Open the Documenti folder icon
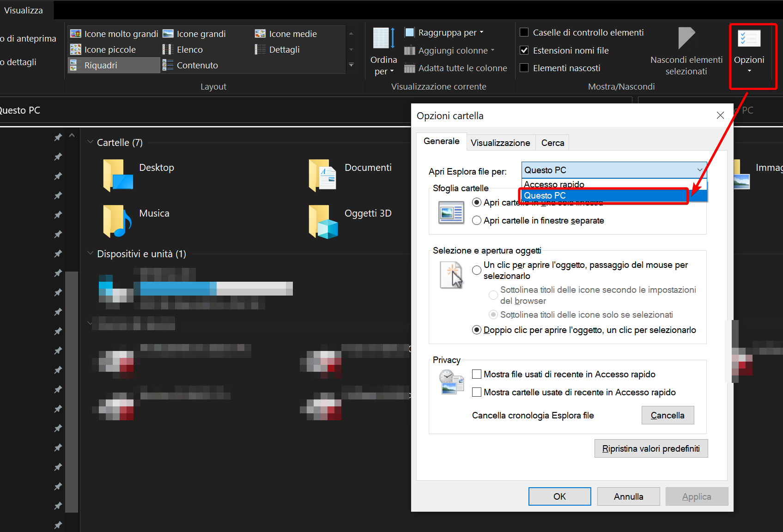Image resolution: width=783 pixels, height=532 pixels. tap(323, 175)
